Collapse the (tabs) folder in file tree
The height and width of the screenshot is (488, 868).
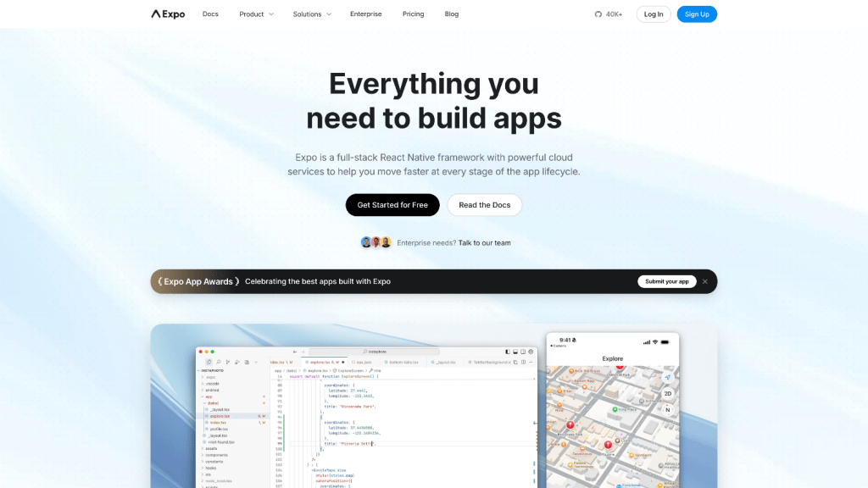(x=213, y=403)
